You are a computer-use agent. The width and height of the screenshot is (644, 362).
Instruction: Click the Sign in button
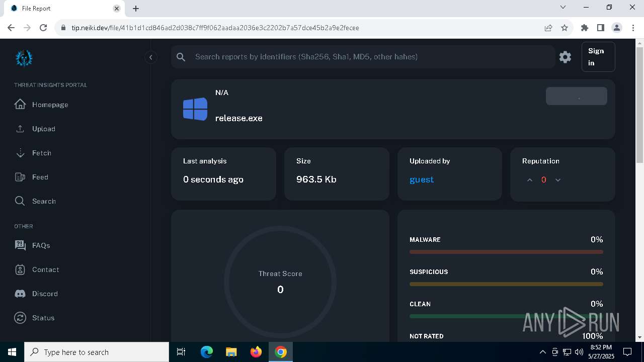598,57
